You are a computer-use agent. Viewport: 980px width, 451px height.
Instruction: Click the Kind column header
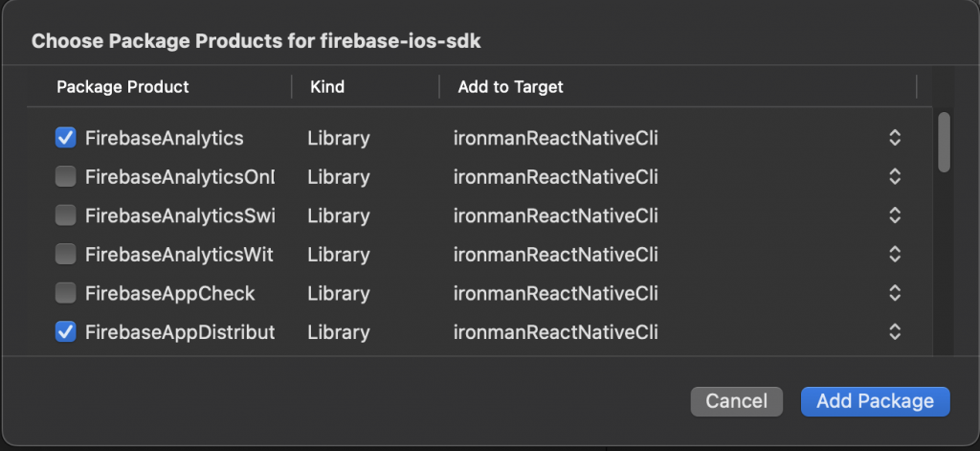tap(327, 87)
